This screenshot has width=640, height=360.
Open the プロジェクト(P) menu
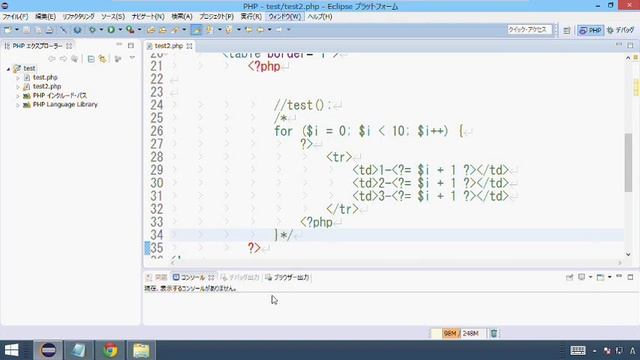coord(216,17)
